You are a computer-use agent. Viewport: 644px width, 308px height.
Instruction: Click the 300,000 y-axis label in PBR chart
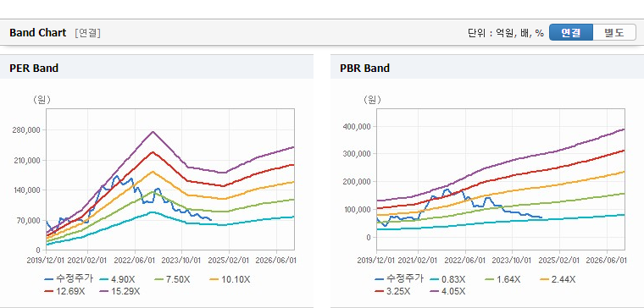[357, 154]
